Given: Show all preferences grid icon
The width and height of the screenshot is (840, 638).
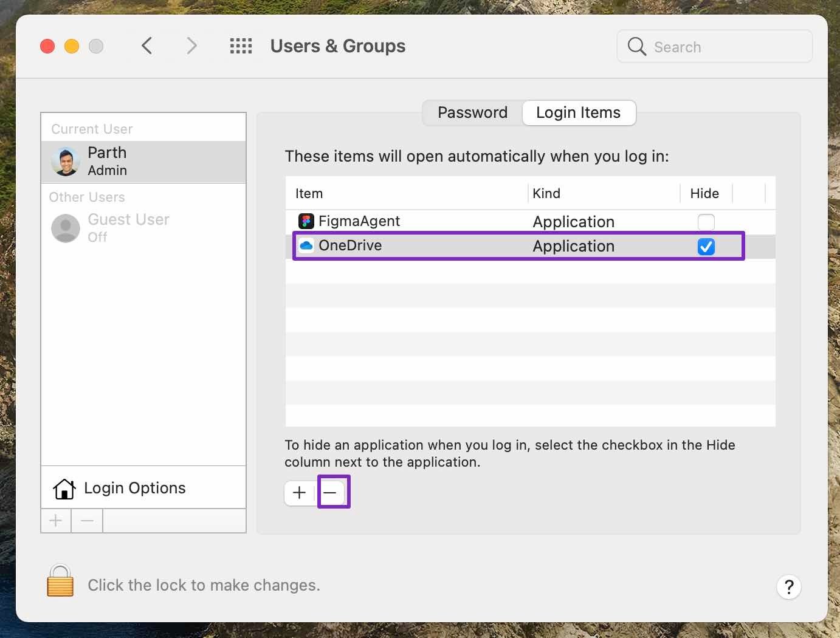Looking at the screenshot, I should (241, 46).
